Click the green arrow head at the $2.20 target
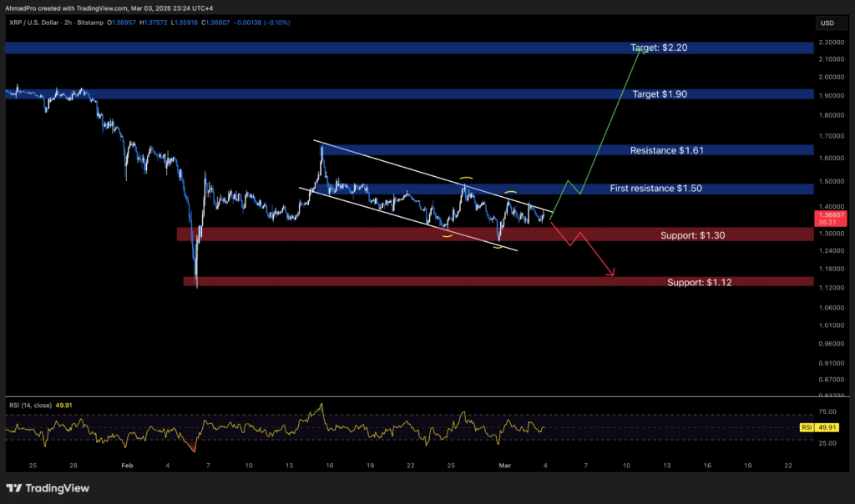855x504 pixels. (641, 49)
